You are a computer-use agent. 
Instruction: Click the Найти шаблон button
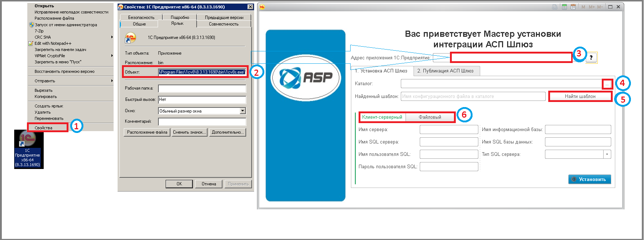coord(580,97)
